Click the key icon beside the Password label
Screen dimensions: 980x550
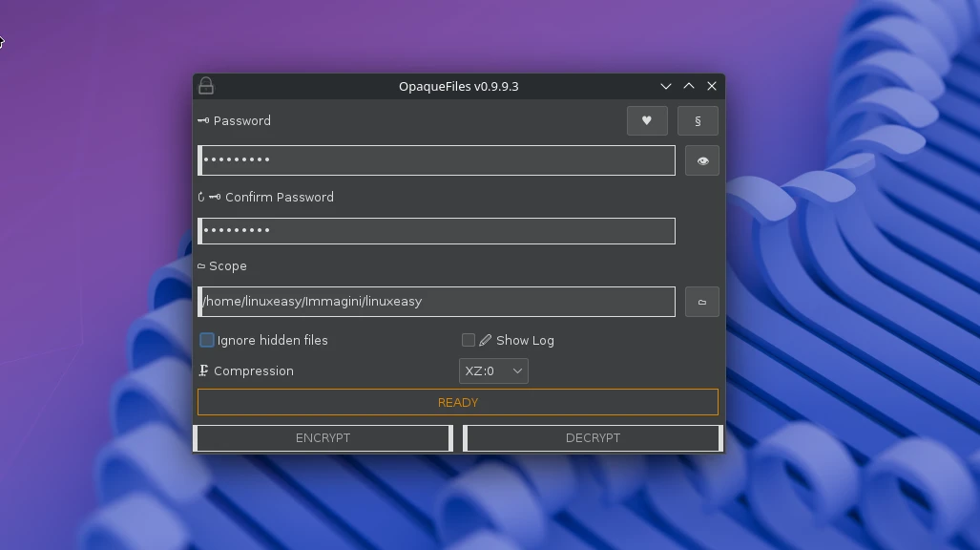(x=203, y=120)
